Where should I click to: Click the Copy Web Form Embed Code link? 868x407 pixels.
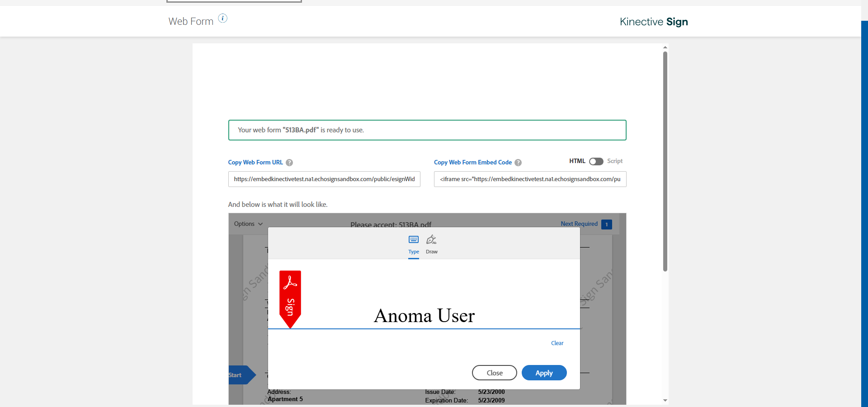[473, 162]
